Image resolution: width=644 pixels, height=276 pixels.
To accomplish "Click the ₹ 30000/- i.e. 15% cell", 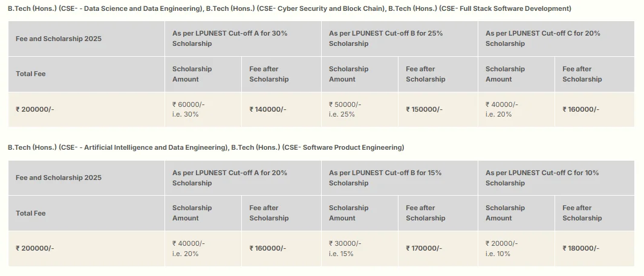I will click(360, 249).
